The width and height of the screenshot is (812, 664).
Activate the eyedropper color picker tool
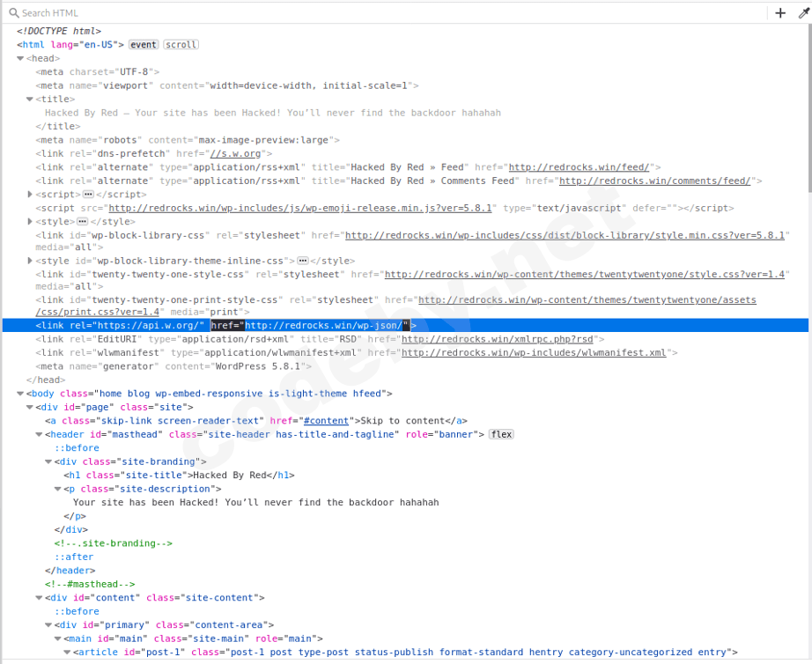coord(802,12)
